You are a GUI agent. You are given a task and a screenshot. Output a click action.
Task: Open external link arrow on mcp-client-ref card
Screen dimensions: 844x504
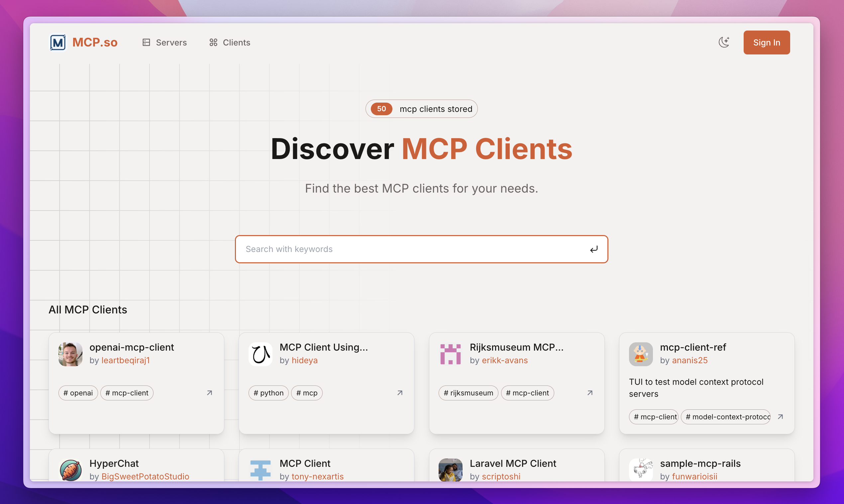click(780, 416)
